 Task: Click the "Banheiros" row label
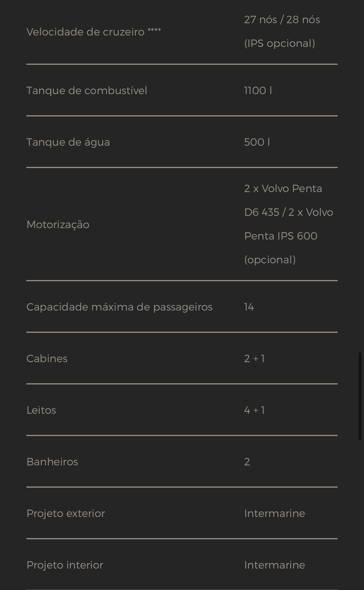[x=52, y=462]
